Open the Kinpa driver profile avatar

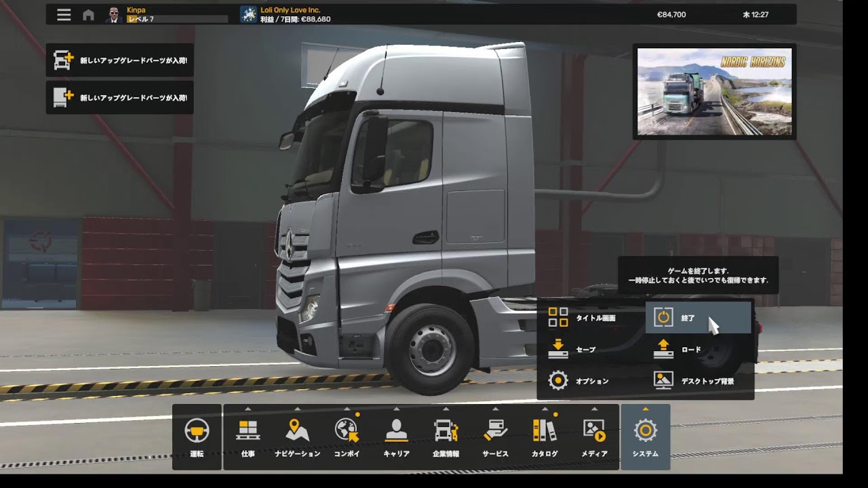pos(113,15)
